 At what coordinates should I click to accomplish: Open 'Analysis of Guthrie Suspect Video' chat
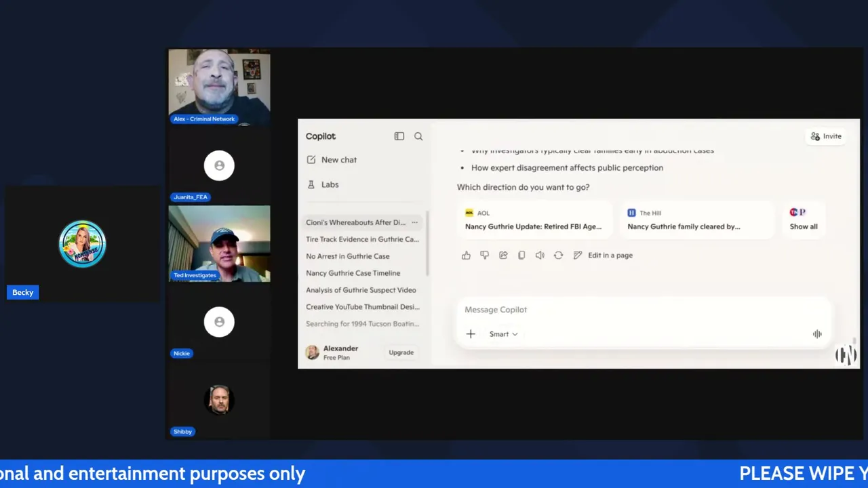(361, 290)
